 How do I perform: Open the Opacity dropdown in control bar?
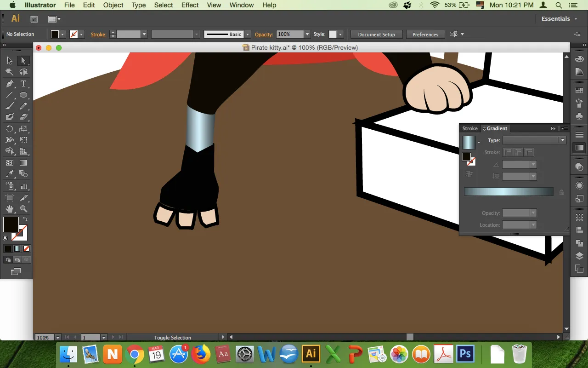point(307,34)
